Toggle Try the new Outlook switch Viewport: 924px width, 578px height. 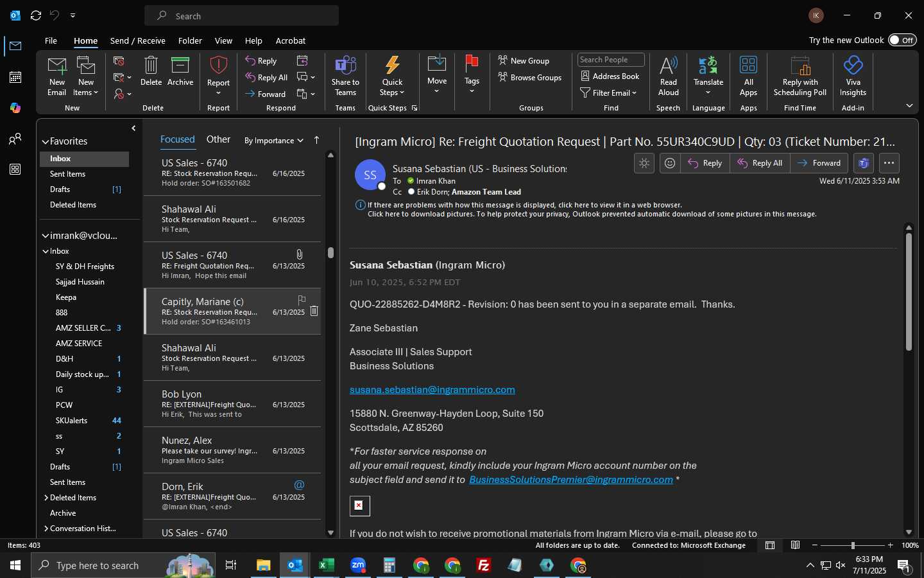click(x=902, y=40)
